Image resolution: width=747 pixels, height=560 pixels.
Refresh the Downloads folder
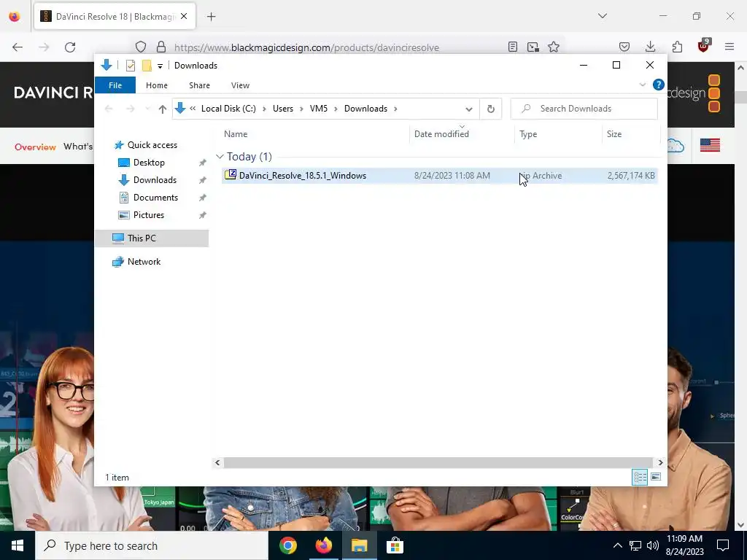(491, 109)
